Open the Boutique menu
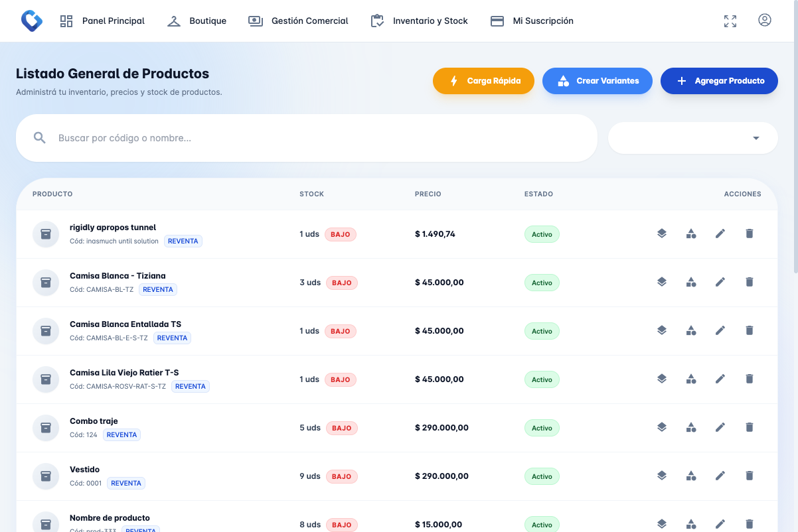 [x=197, y=21]
